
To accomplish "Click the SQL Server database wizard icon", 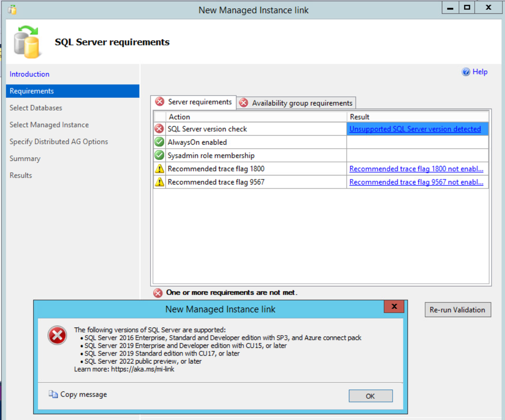I will coord(27,42).
